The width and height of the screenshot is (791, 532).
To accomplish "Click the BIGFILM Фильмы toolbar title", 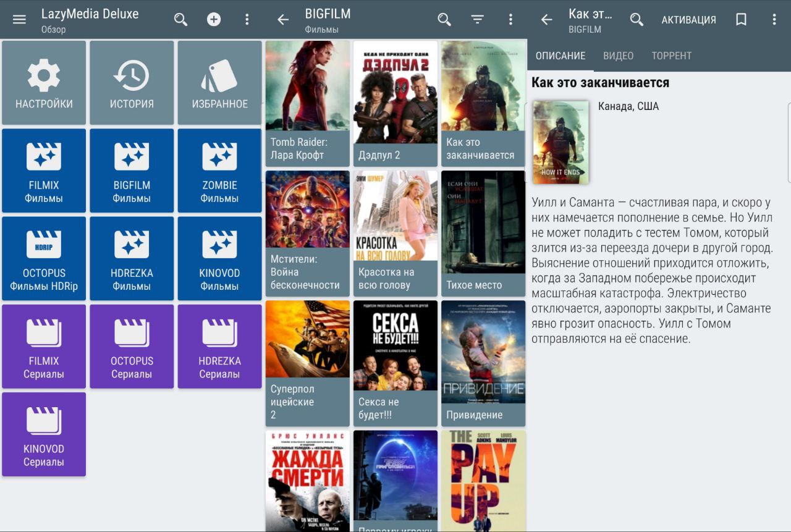I will click(x=328, y=20).
